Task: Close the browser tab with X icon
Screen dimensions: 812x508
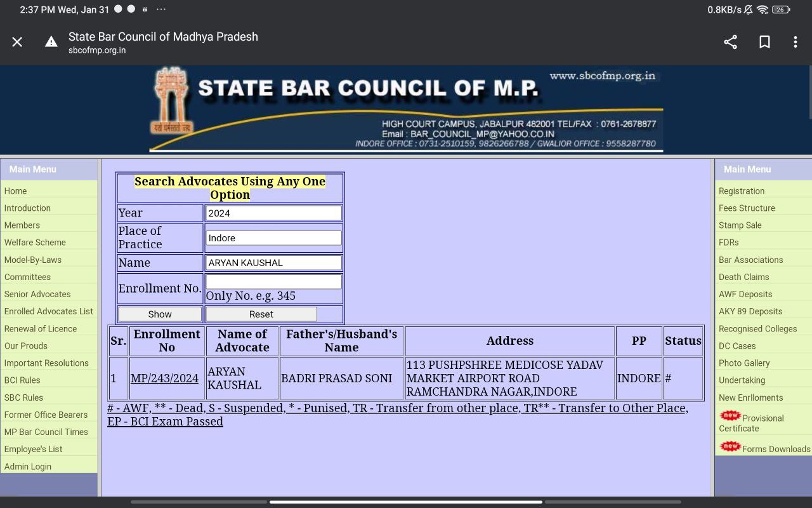Action: pos(17,42)
